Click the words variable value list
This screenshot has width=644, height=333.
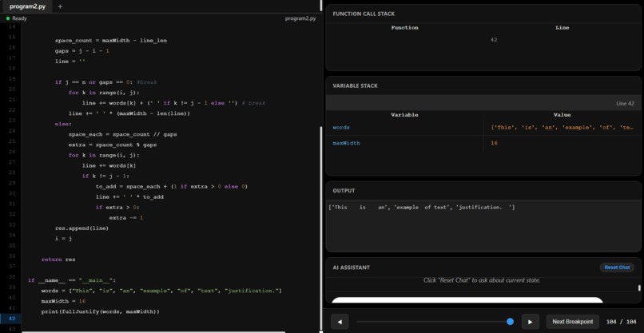[562, 127]
